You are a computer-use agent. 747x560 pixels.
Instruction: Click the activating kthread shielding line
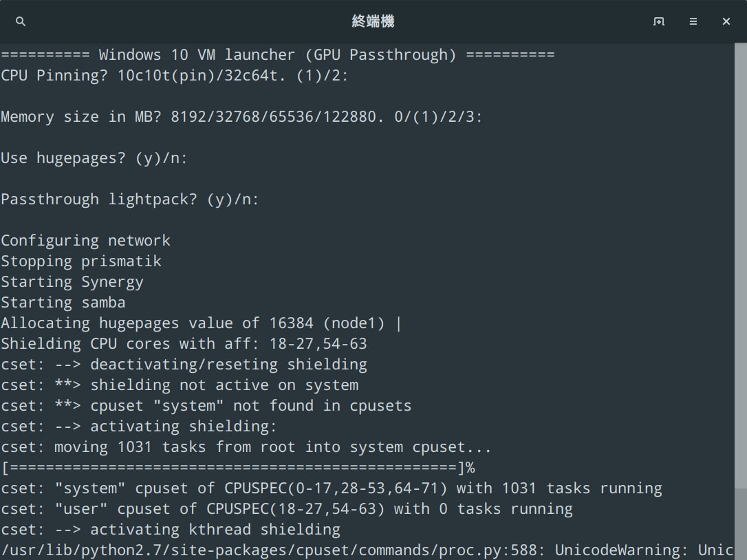171,530
